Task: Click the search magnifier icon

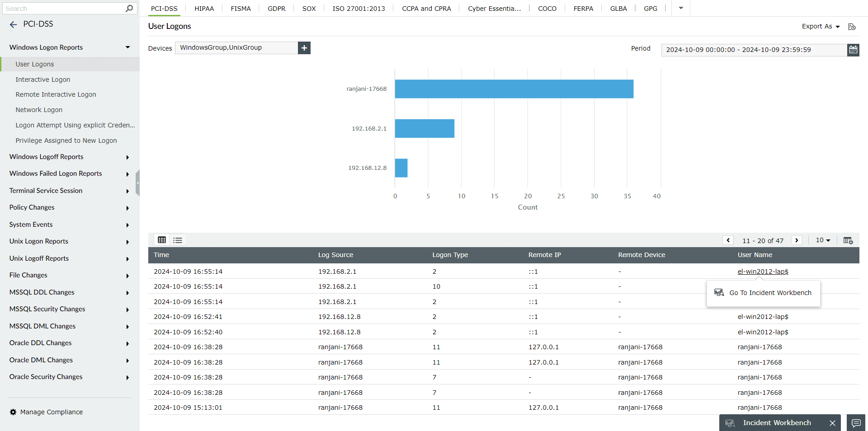Action: pyautogui.click(x=129, y=8)
